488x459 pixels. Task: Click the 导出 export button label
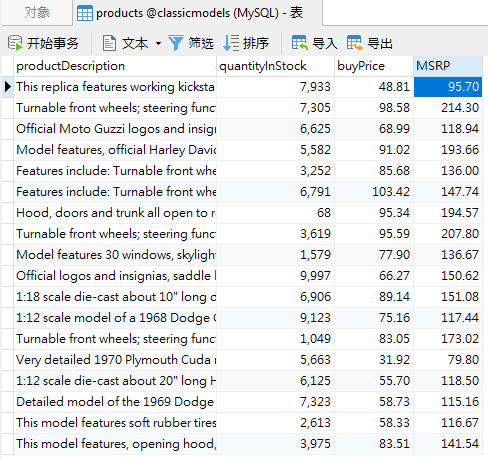[x=380, y=43]
